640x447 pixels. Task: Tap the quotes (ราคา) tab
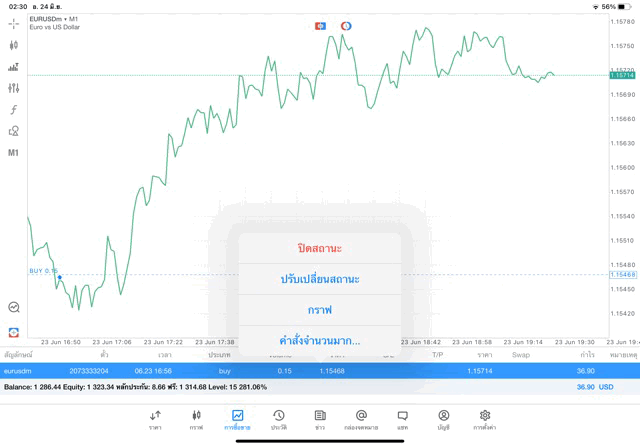[x=155, y=418]
